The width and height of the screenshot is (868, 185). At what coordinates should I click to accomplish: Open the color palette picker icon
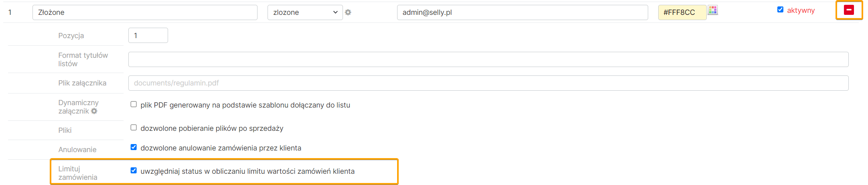click(x=713, y=10)
